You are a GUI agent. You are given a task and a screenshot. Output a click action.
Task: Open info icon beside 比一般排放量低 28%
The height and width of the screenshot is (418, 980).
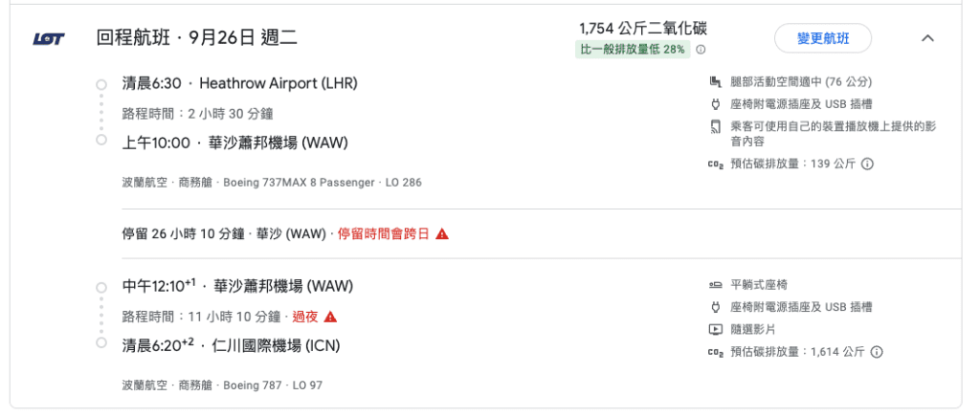tap(702, 50)
